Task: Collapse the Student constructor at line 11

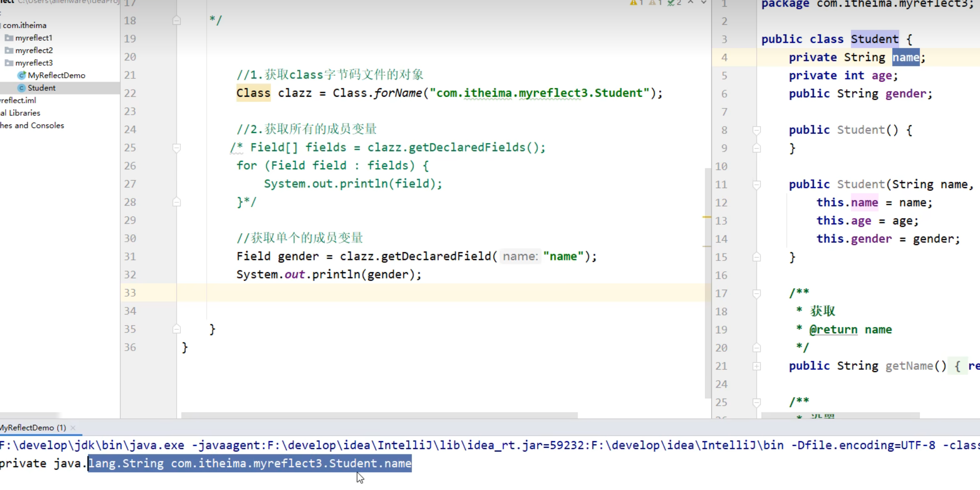Action: point(756,184)
